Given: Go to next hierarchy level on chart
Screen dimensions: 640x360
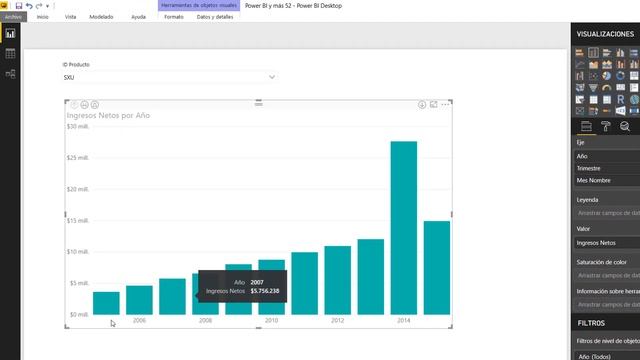Looking at the screenshot, I should 84,105.
